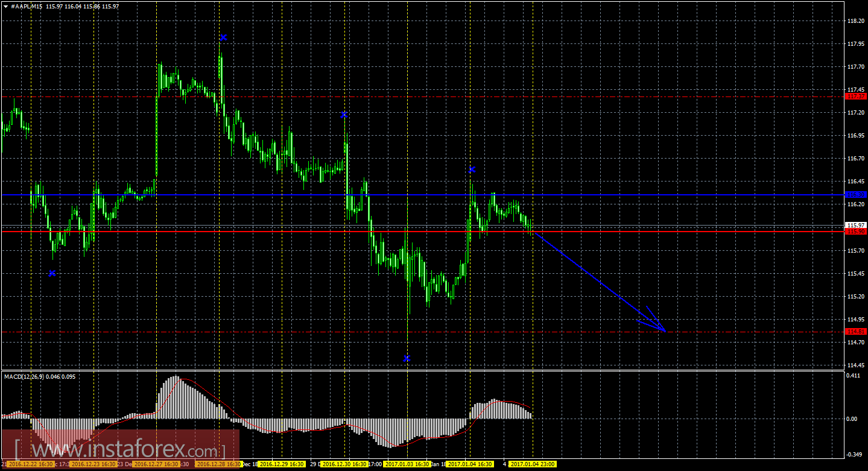This screenshot has width=868, height=471.
Task: Click the 2016.12.27 16:30 date marker
Action: 155,464
